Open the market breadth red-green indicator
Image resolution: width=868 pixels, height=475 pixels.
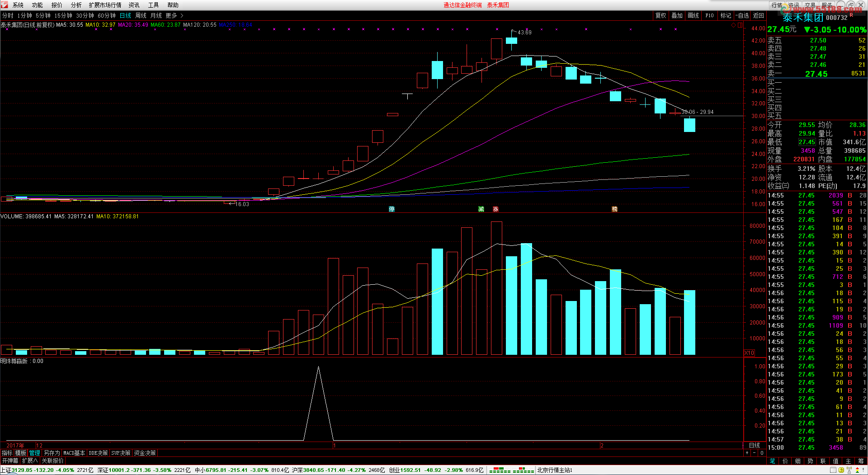pyautogui.click(x=511, y=470)
